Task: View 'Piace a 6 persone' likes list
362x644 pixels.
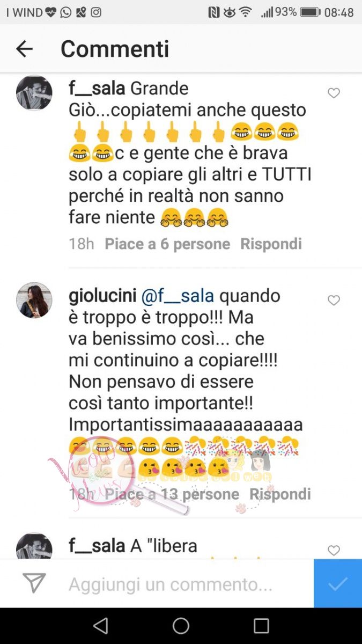Action: [x=167, y=244]
